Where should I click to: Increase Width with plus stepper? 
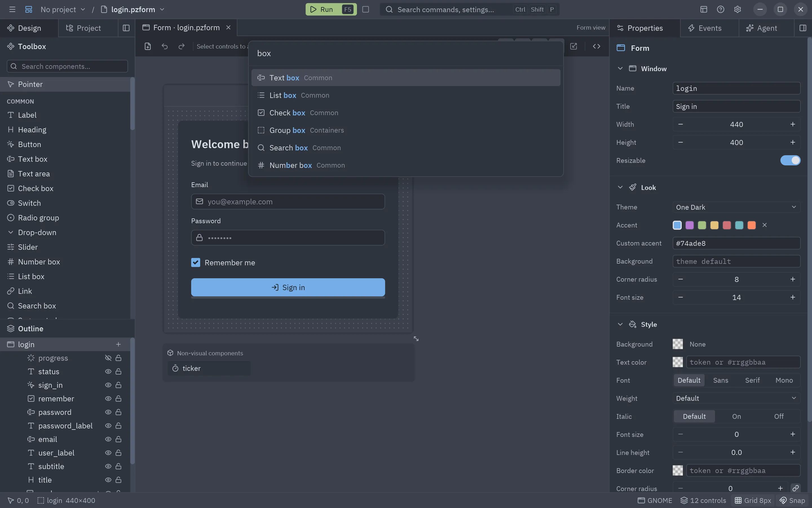[x=793, y=124]
